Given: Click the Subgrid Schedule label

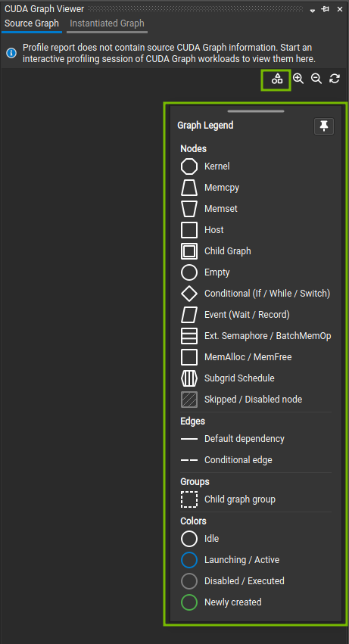Looking at the screenshot, I should click(x=239, y=378).
